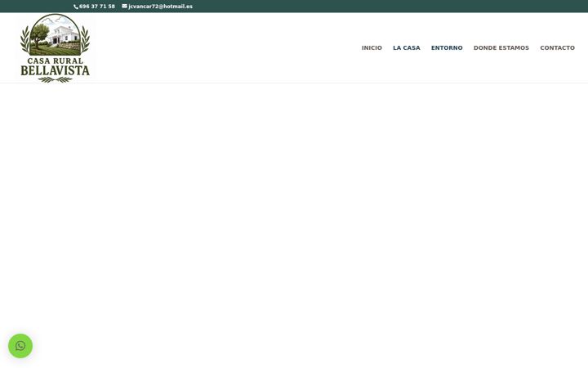The height and width of the screenshot is (368, 588).
Task: Call the phone number 696 37 71 58
Action: click(96, 7)
